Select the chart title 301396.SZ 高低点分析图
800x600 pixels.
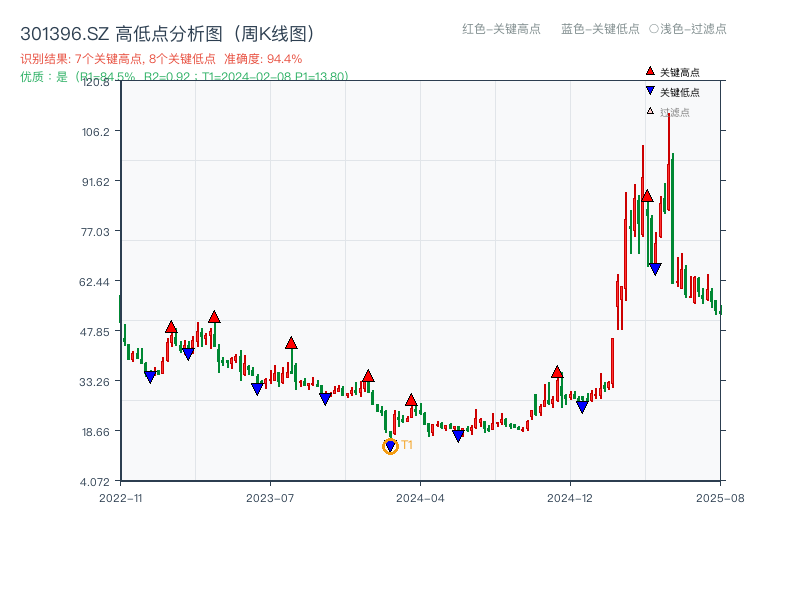[168, 31]
